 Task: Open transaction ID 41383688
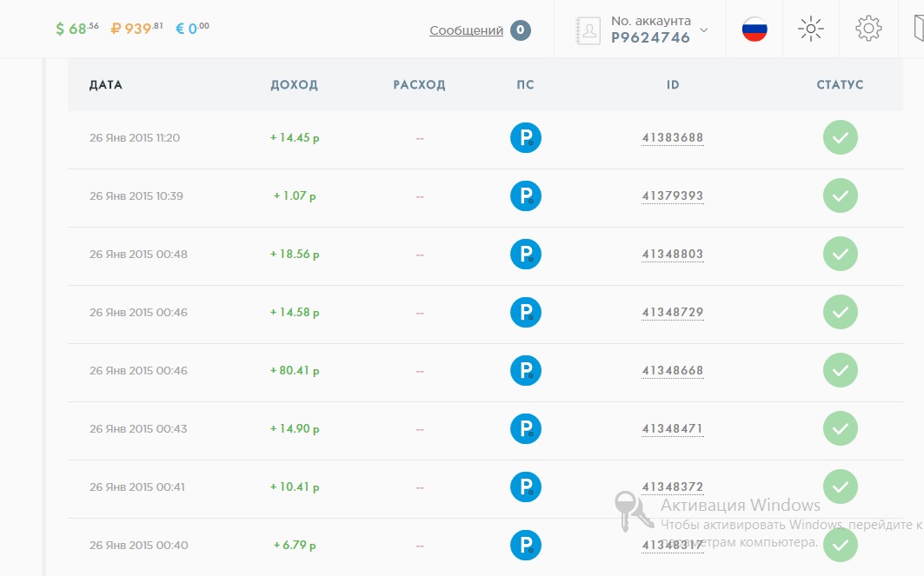click(673, 137)
